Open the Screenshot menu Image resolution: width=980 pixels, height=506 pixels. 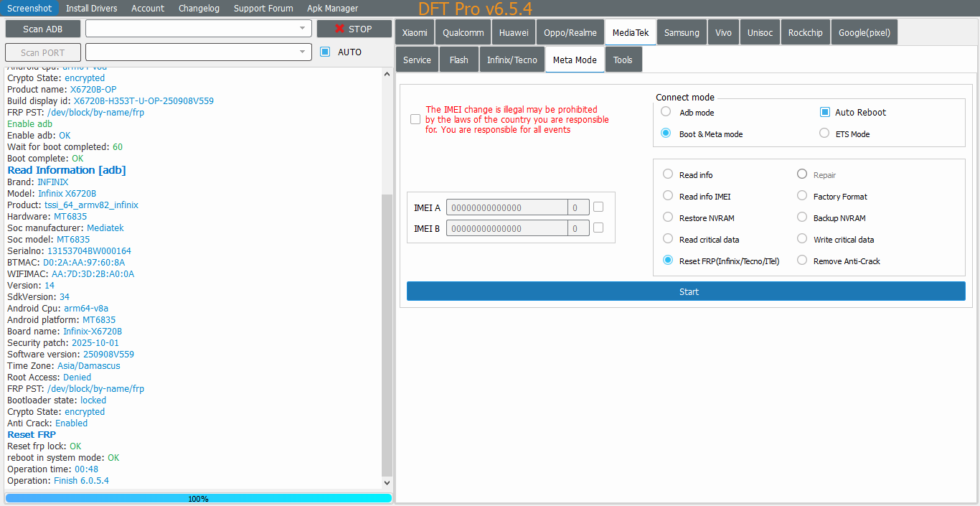[x=29, y=8]
